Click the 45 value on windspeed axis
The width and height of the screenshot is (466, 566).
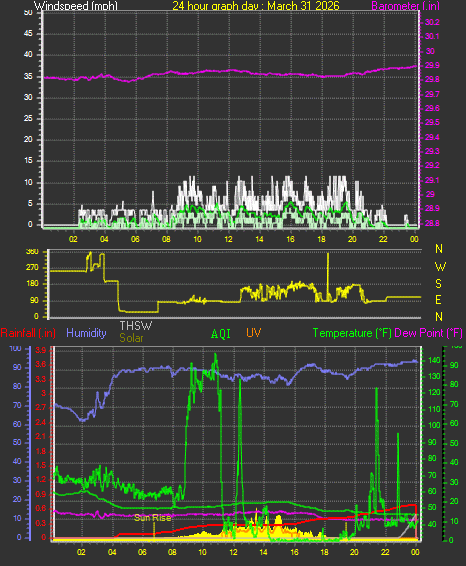28,34
